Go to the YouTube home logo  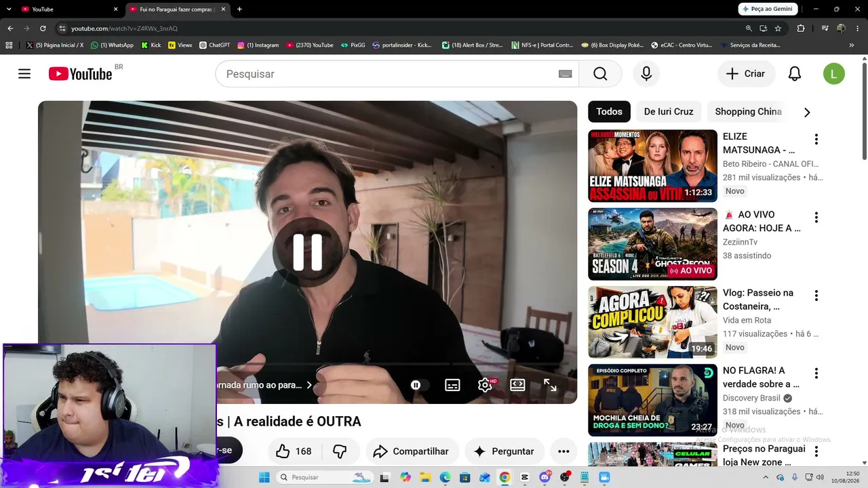[80, 74]
